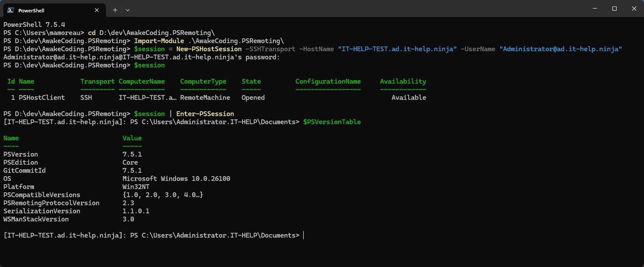Close the terminal window
644x267 pixels.
(634, 9)
